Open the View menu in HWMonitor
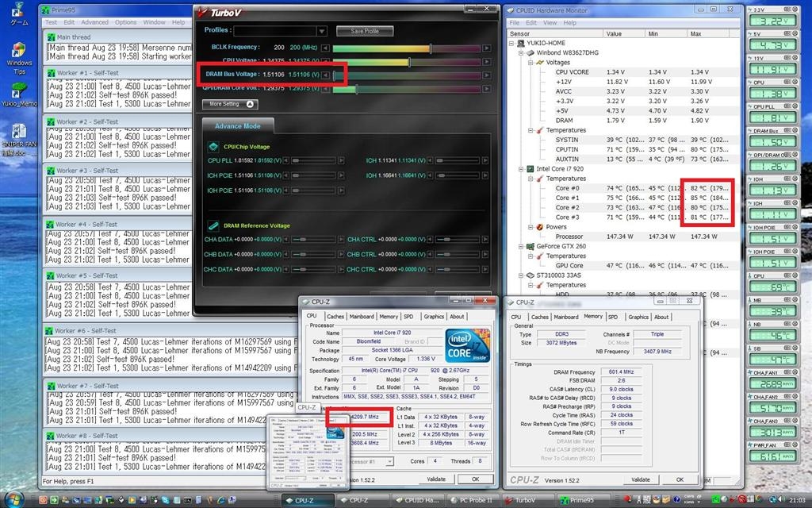The height and width of the screenshot is (508, 812). 550,23
